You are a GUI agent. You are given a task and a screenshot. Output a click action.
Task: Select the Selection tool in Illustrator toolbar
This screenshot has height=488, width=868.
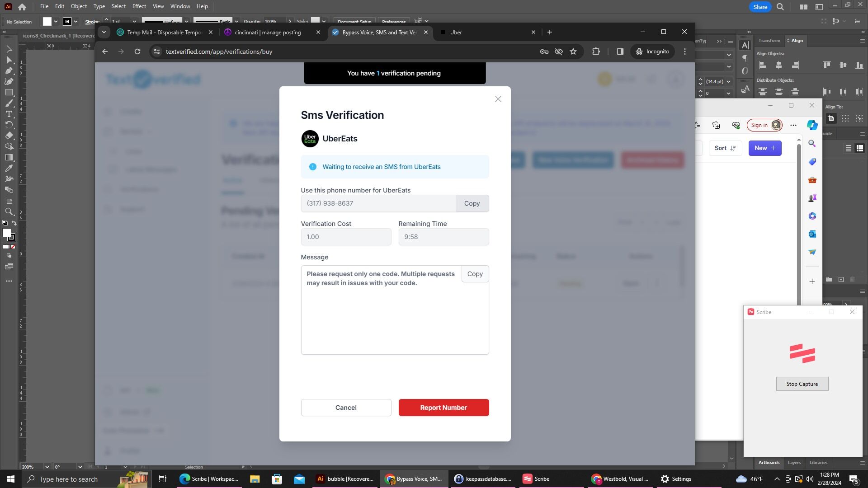click(9, 49)
